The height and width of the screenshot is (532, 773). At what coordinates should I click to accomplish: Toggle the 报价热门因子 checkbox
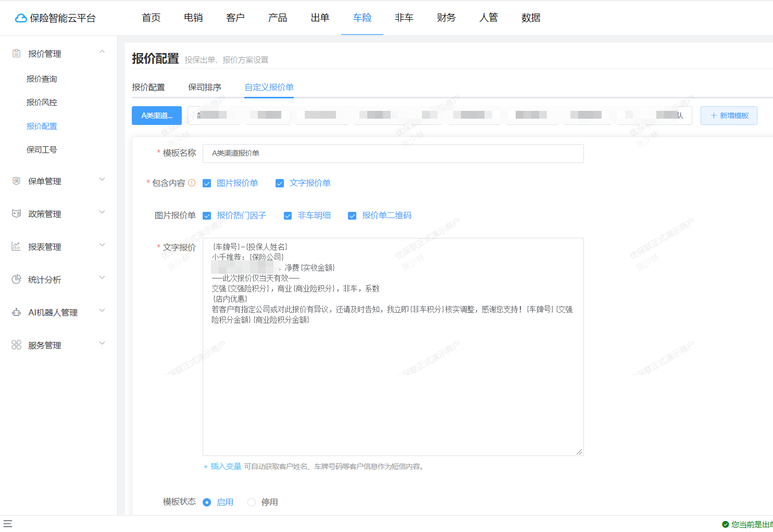(207, 216)
